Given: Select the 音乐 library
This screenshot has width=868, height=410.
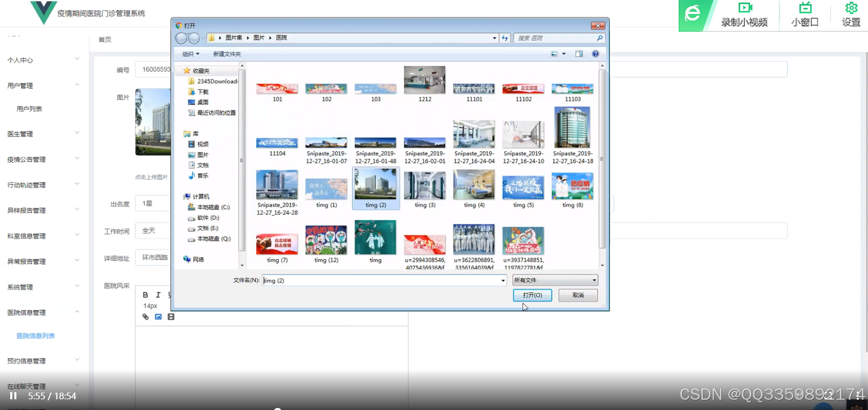Looking at the screenshot, I should [199, 176].
